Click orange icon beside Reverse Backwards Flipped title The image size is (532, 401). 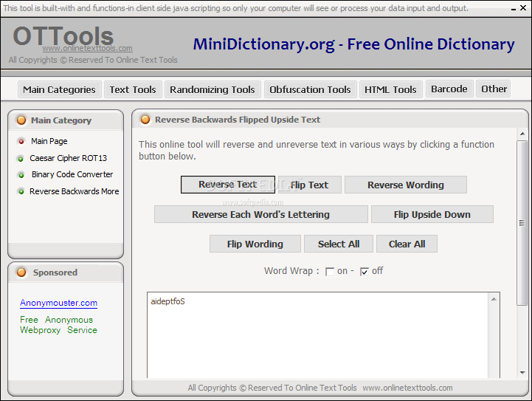click(x=145, y=120)
